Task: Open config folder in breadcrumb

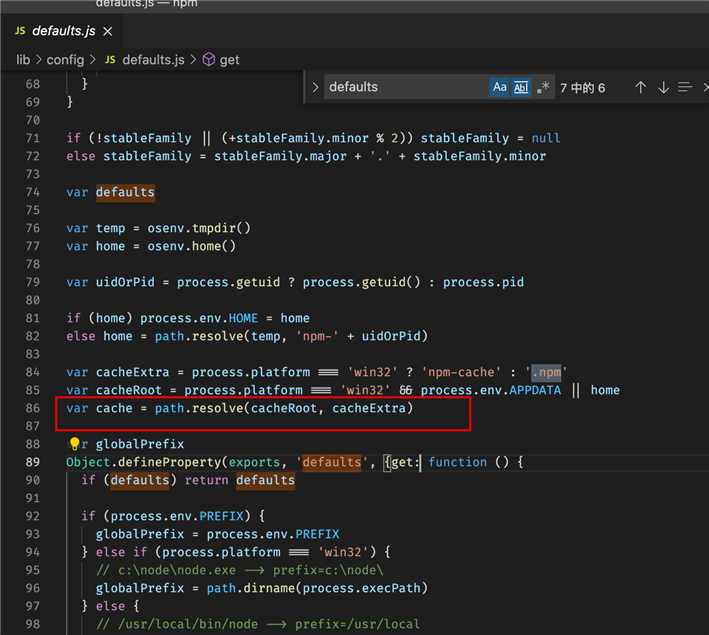Action: point(65,60)
